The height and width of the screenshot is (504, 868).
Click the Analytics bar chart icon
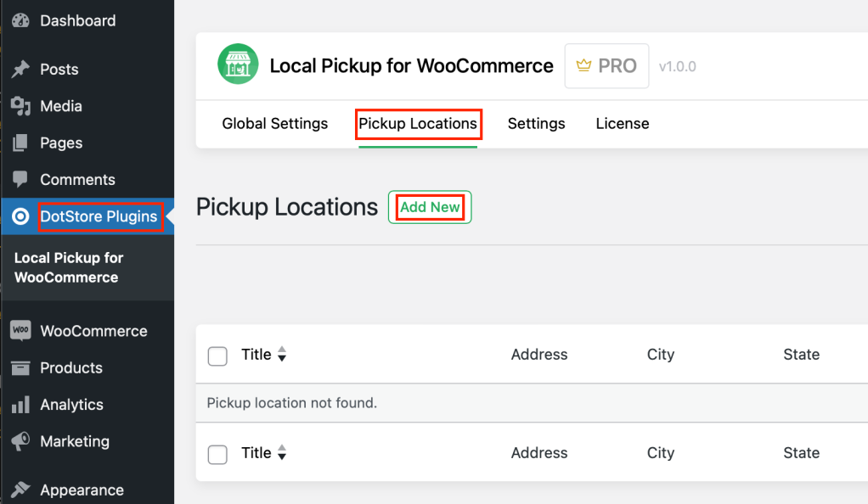coord(20,405)
